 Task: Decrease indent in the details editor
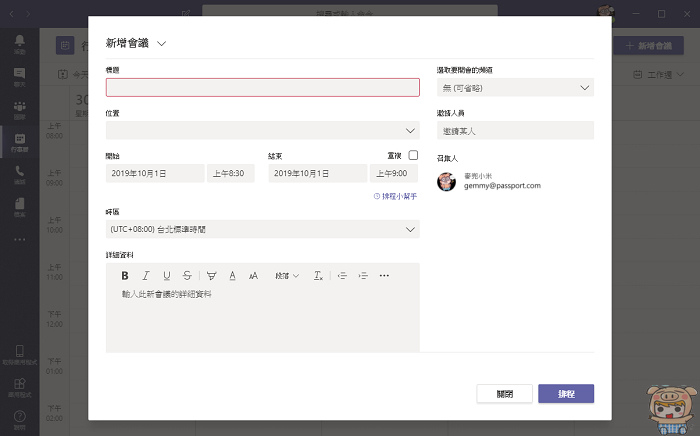point(342,275)
